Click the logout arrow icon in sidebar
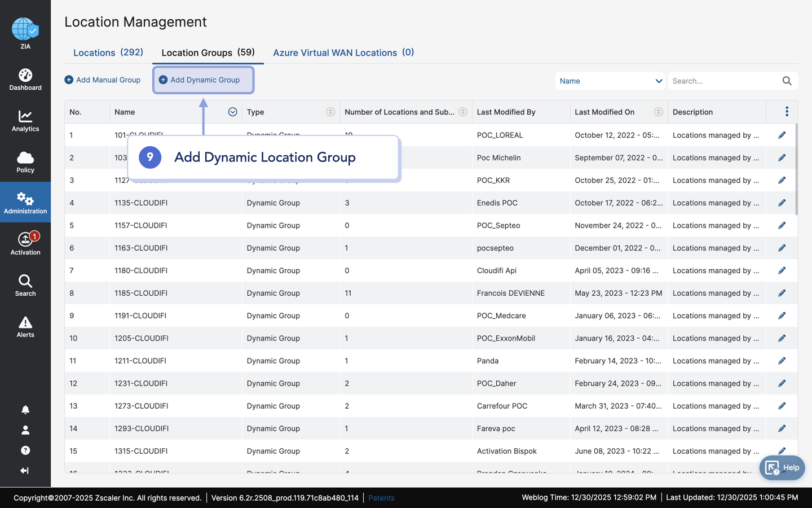This screenshot has height=508, width=812. tap(25, 471)
